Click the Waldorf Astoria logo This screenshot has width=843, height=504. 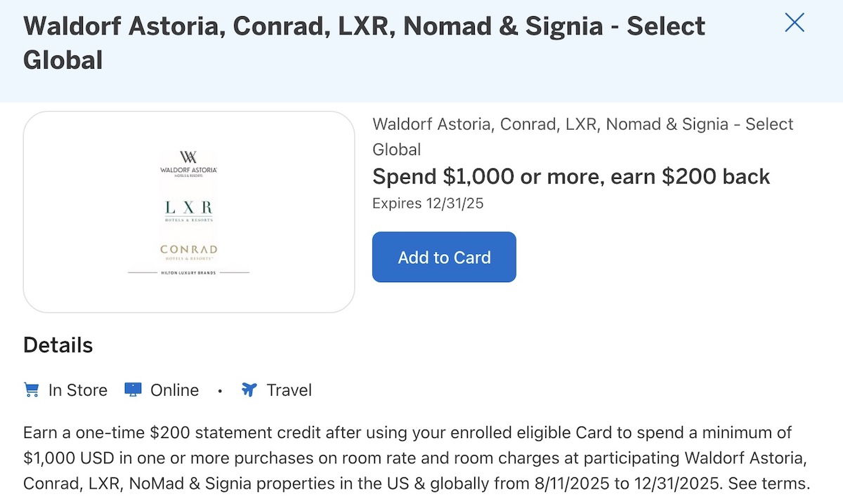tap(188, 164)
